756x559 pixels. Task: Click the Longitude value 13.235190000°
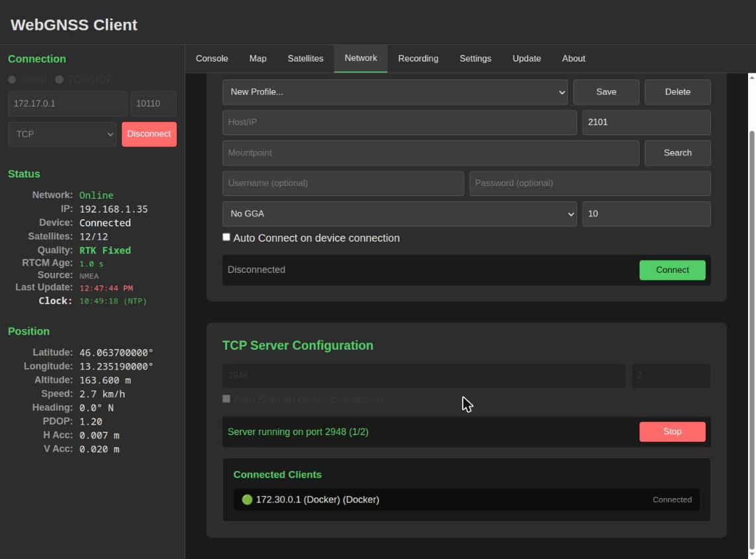click(117, 366)
